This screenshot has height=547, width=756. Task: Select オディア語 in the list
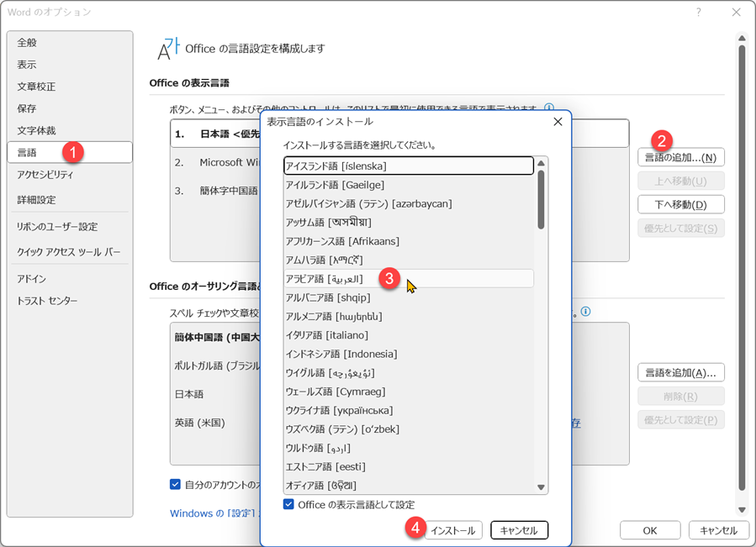[409, 486]
